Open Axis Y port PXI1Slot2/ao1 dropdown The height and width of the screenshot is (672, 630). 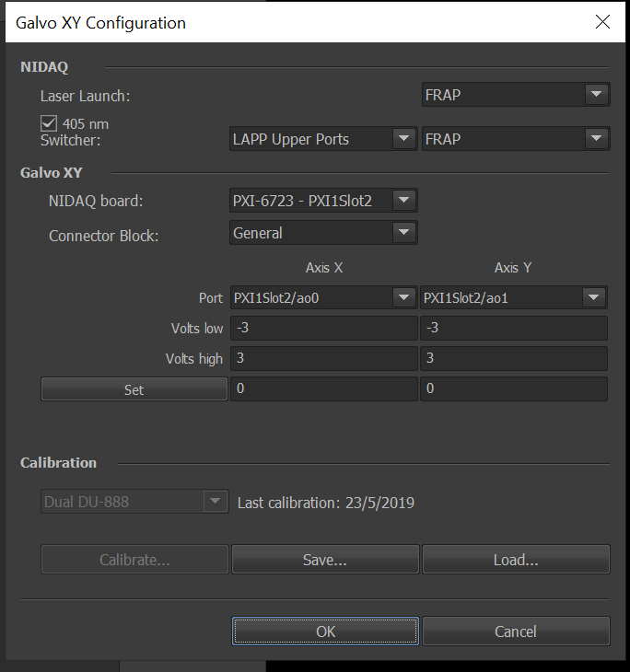tap(513, 297)
